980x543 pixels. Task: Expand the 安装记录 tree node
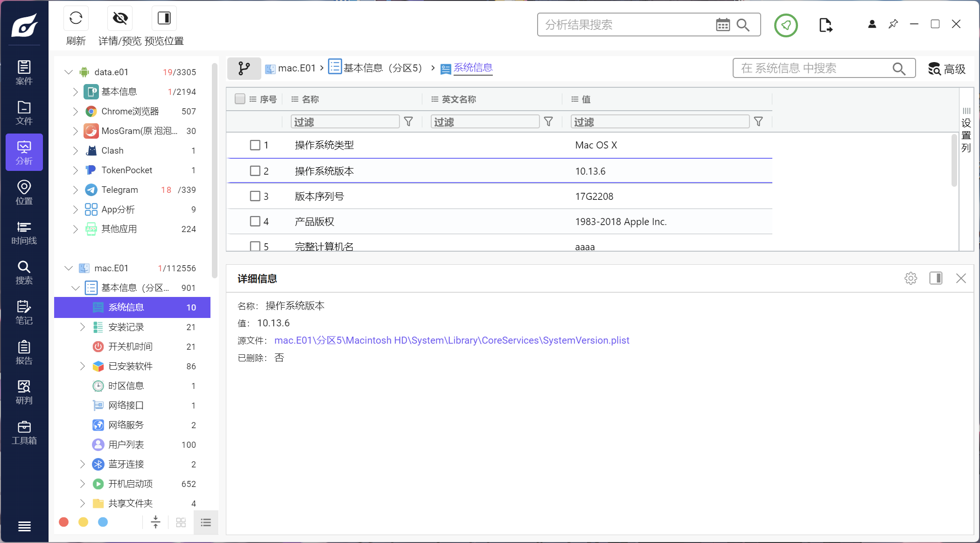click(82, 327)
